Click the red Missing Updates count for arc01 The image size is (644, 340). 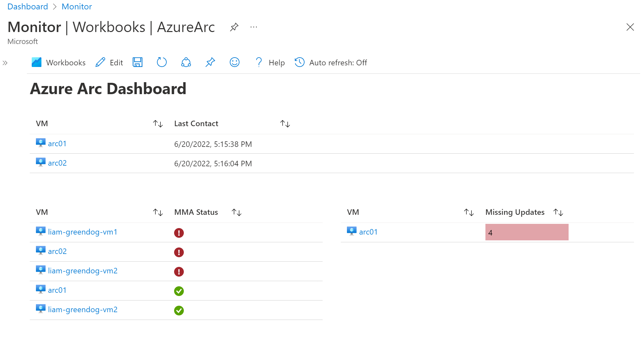coord(527,232)
